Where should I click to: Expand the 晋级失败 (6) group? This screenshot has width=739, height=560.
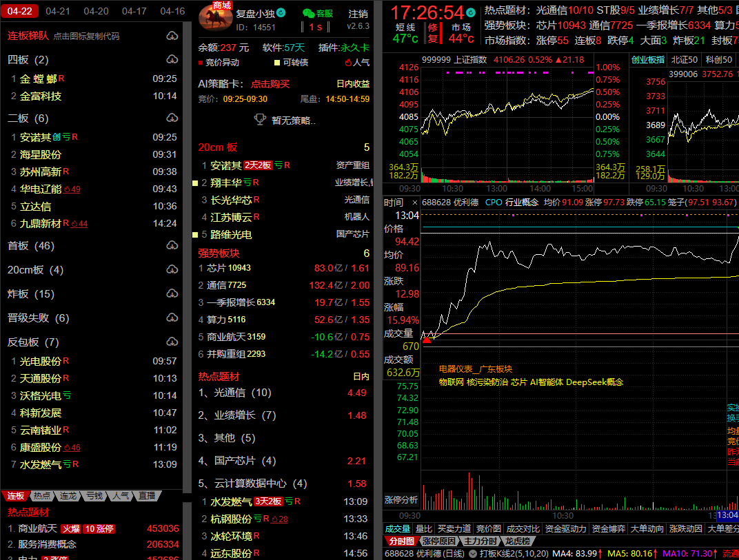click(x=38, y=318)
